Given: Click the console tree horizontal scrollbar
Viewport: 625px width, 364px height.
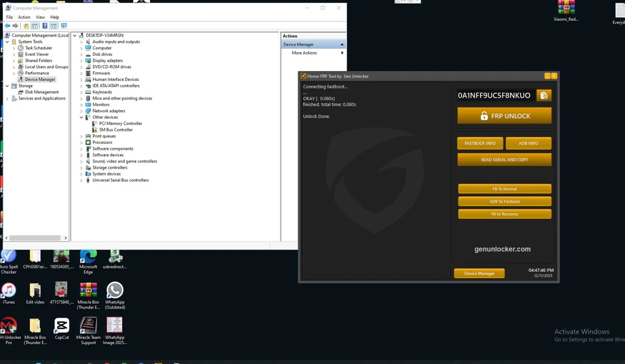Looking at the screenshot, I should click(x=35, y=238).
